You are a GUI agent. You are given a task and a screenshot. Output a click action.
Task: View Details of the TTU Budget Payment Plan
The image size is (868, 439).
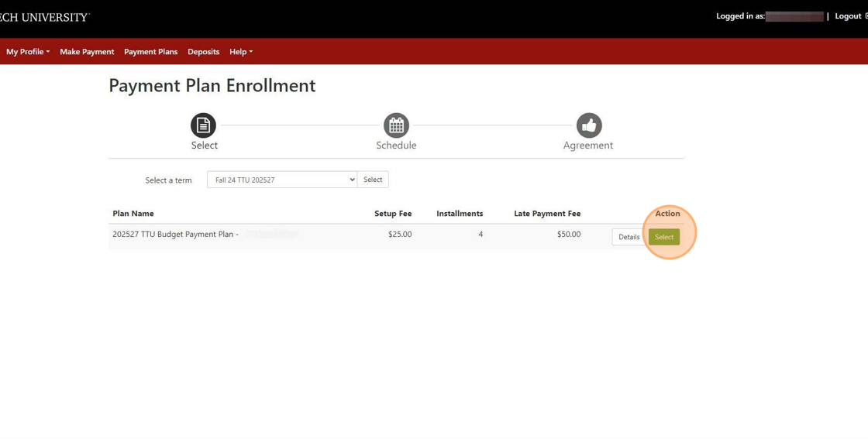point(629,237)
